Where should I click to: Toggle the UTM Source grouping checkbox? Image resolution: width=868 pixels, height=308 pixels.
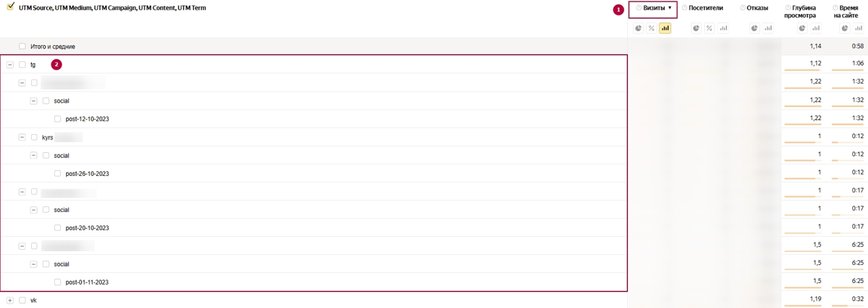[x=11, y=7]
